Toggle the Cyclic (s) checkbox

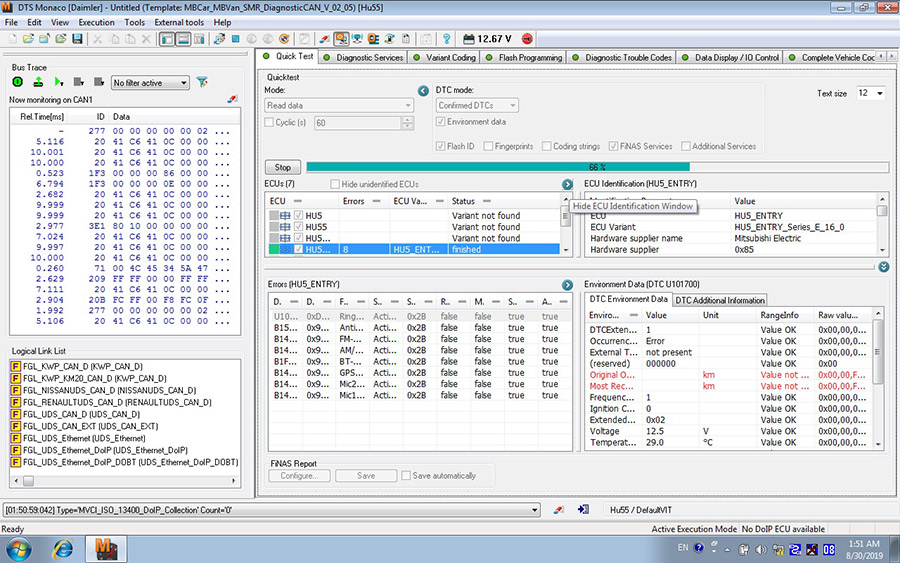(x=269, y=122)
